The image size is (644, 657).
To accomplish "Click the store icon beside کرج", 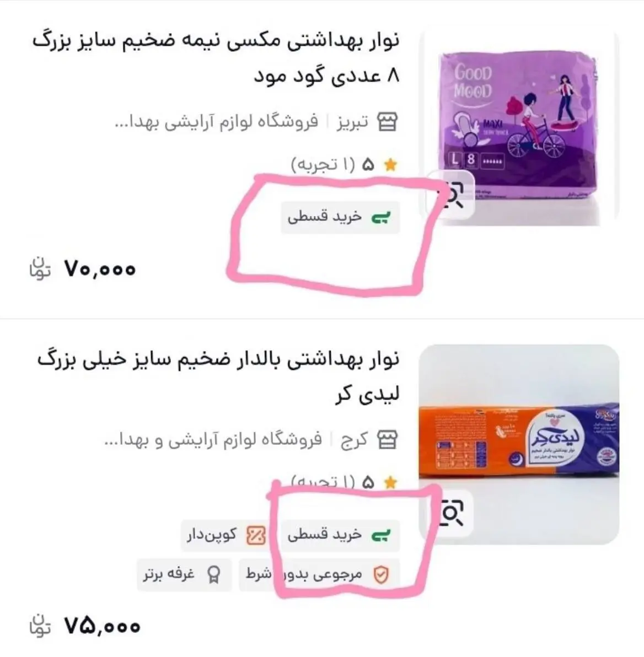I will pyautogui.click(x=387, y=439).
